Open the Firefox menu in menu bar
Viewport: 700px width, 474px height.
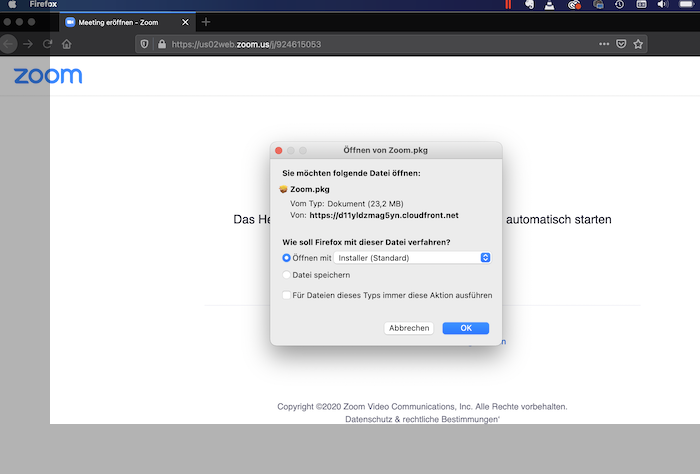[43, 5]
